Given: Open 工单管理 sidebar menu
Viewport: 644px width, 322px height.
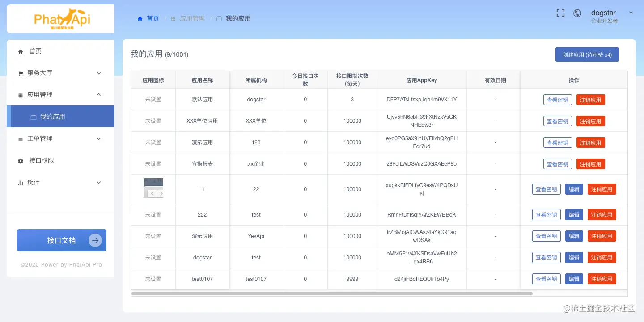Looking at the screenshot, I should point(60,138).
